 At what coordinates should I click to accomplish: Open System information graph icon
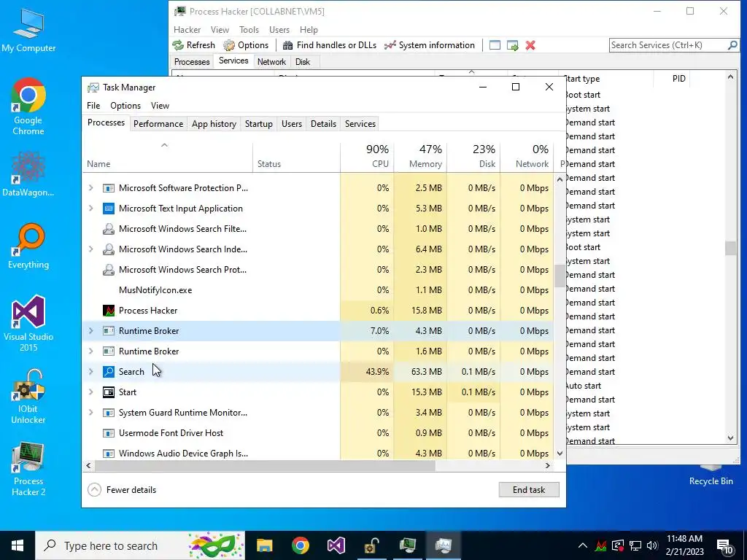390,45
